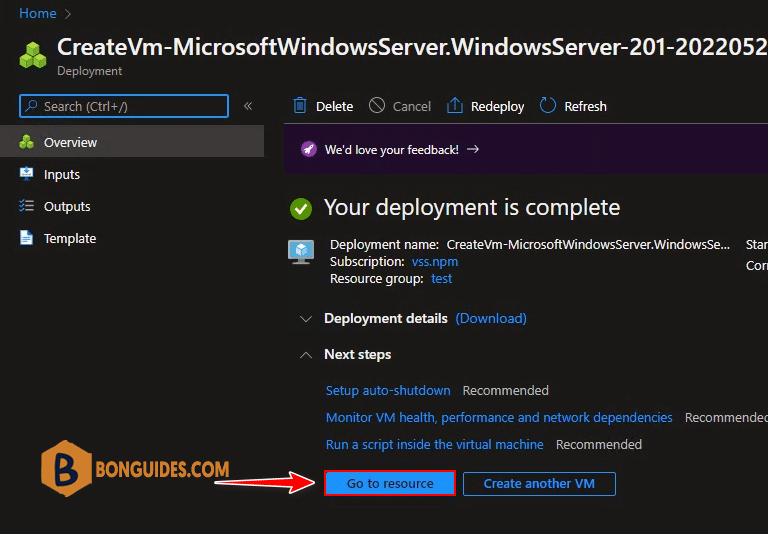Screen dimensions: 768x534
Task: Collapse the sidebar with double chevron
Action: (x=248, y=106)
